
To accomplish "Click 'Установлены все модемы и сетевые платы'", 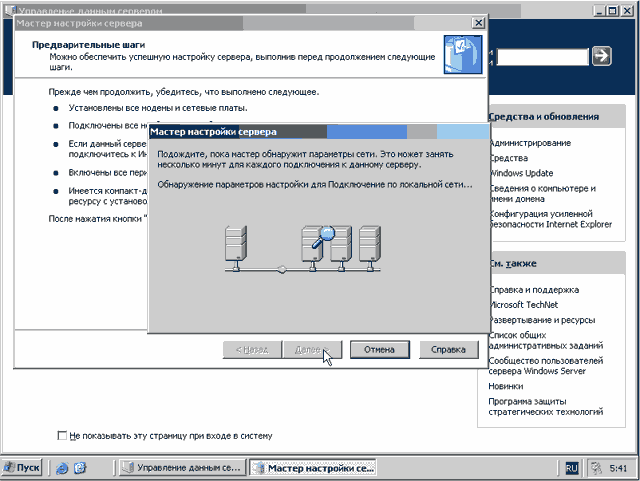I will tap(158, 108).
